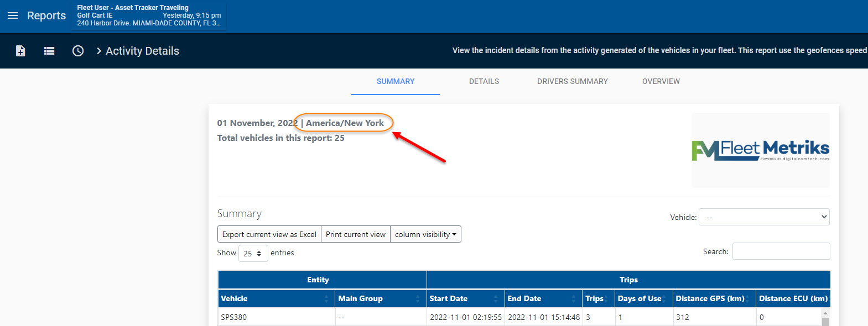Click the clock history icon
The width and height of the screenshot is (868, 326).
pos(78,51)
